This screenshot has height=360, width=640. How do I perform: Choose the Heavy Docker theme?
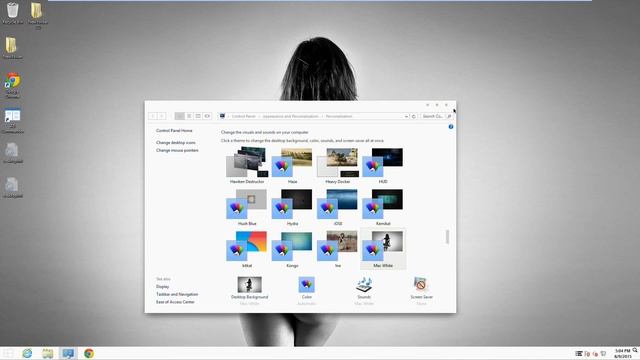point(338,165)
